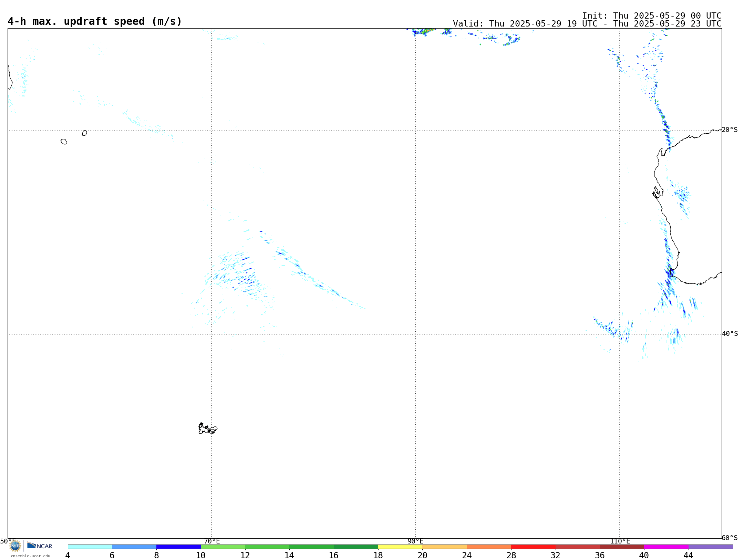Viewport: 744px width, 560px height.
Task: Select the 24-28 m/s orange swatch
Action: pyautogui.click(x=489, y=547)
